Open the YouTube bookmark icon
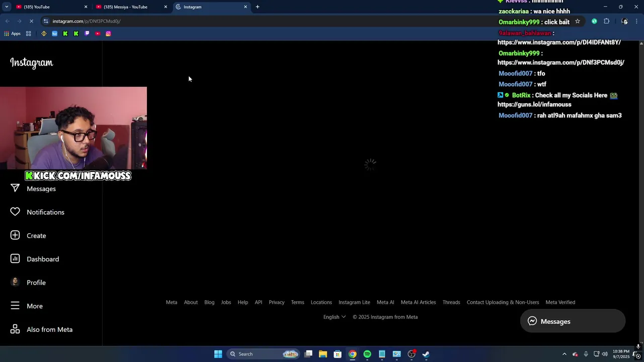This screenshot has height=362, width=644. (x=98, y=34)
